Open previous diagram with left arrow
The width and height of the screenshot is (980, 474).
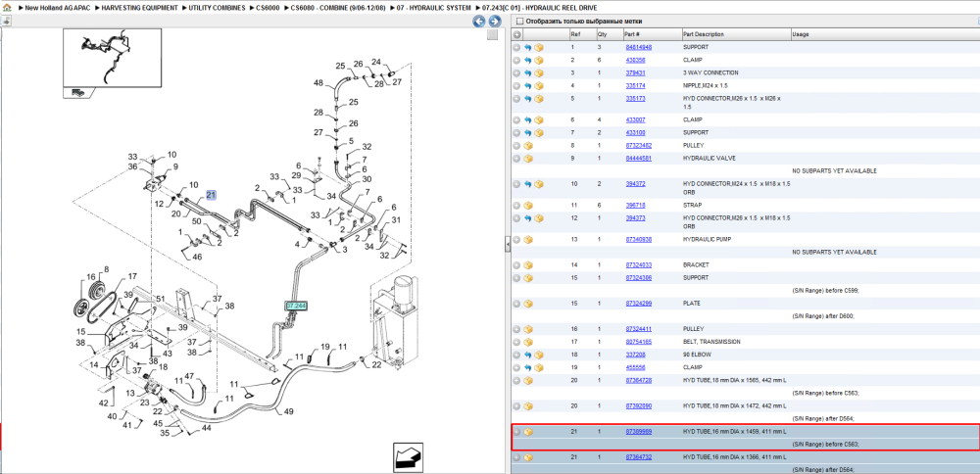click(479, 22)
